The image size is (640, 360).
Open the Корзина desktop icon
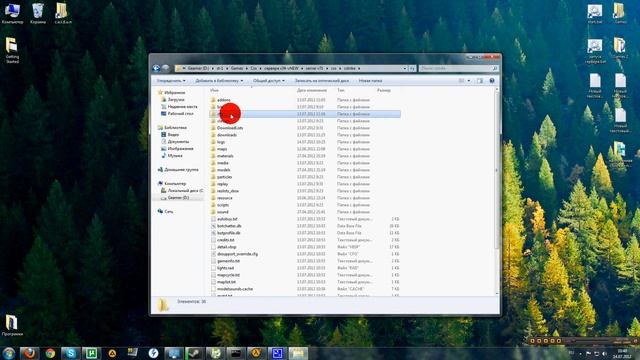38,13
